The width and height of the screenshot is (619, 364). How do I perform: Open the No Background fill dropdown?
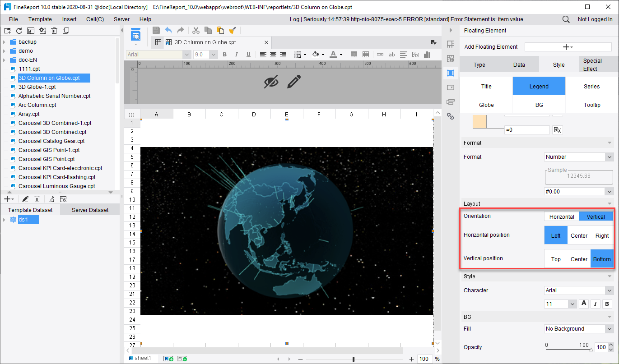coord(610,329)
